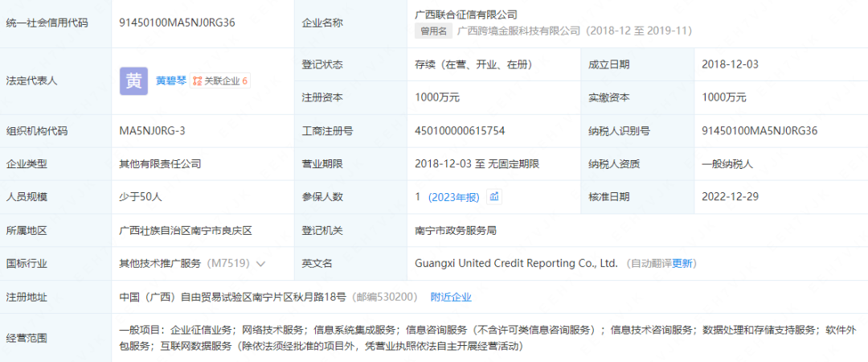Select business term 2018-12-03 至 无固定期限
Screen dimensions: 868x362
pyautogui.click(x=477, y=164)
